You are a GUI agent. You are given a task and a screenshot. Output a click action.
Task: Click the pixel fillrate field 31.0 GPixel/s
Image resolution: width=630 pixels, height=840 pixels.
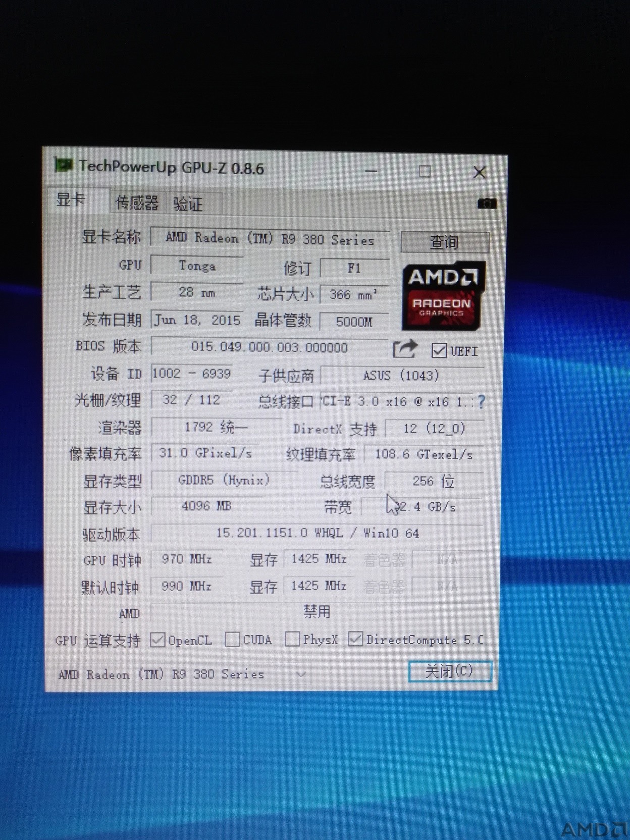206,453
